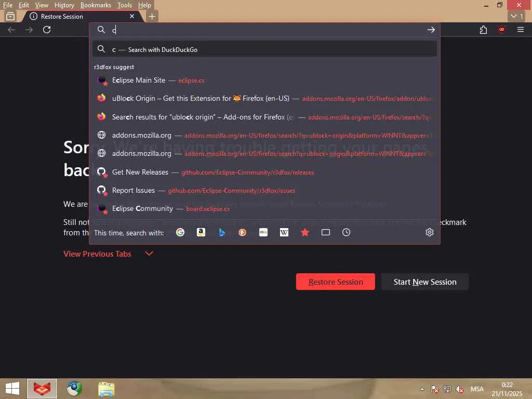Open a new tab with plus button
Viewport: 532px width, 399px height.
tap(152, 16)
